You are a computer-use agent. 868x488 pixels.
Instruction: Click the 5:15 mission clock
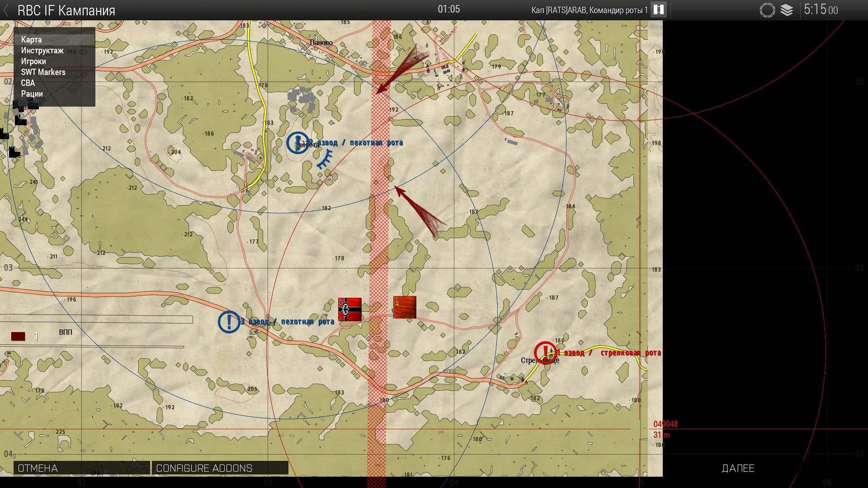(x=821, y=9)
